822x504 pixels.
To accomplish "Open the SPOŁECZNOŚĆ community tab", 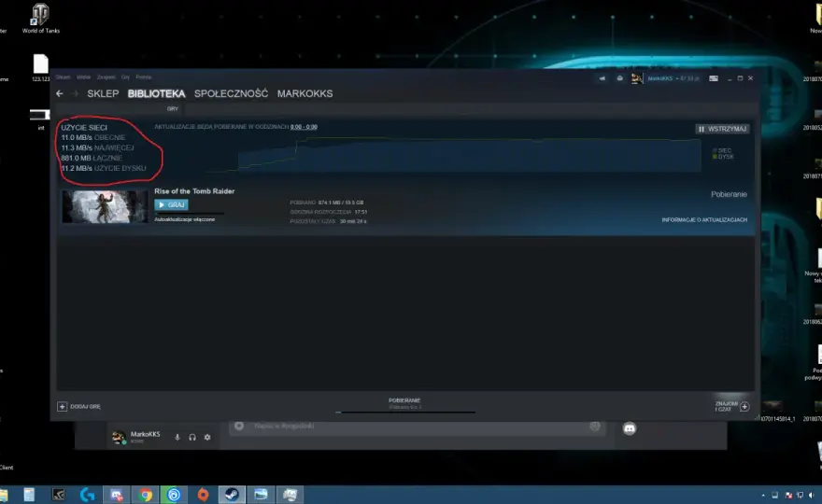I will (231, 93).
